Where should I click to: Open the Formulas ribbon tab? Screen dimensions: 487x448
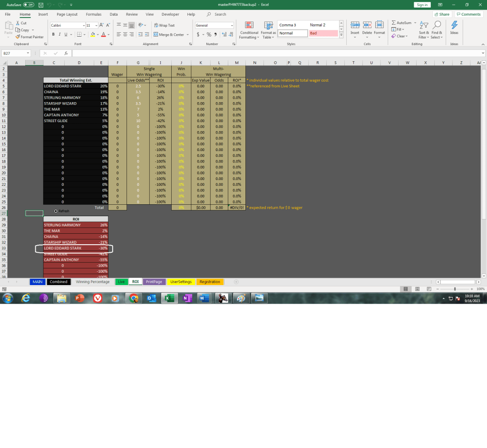tap(94, 14)
